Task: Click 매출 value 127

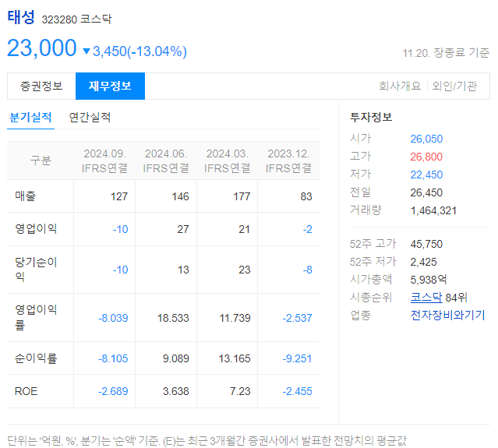Action: [x=119, y=196]
